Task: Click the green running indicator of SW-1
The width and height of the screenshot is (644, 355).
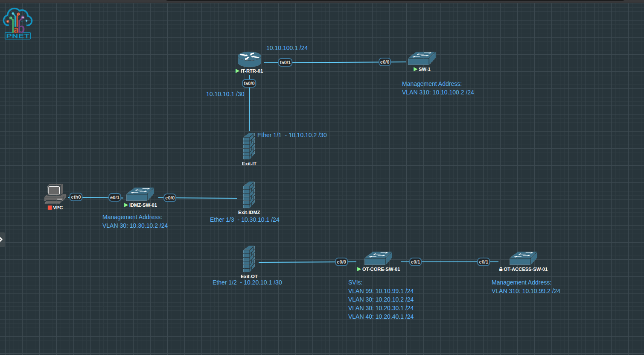Action: [x=415, y=69]
